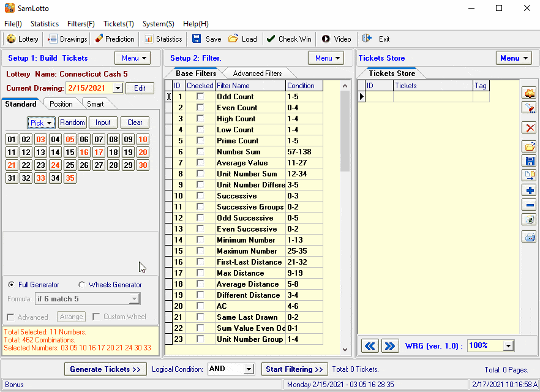The width and height of the screenshot is (540, 392).
Task: Click the Load folder icon
Action: click(233, 39)
